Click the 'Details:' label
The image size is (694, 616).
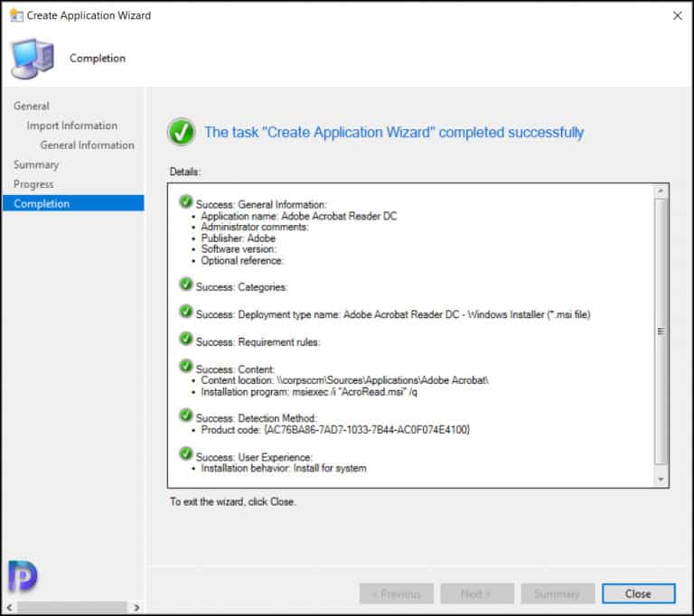(x=185, y=172)
